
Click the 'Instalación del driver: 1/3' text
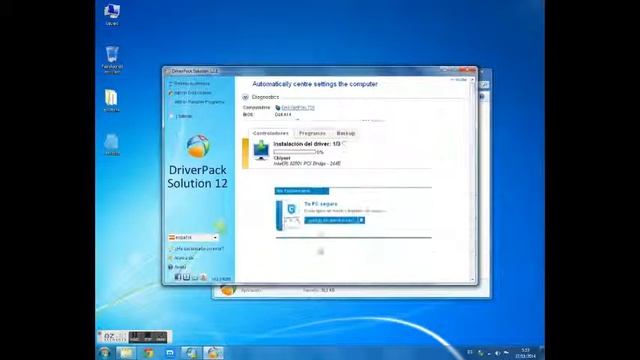307,144
